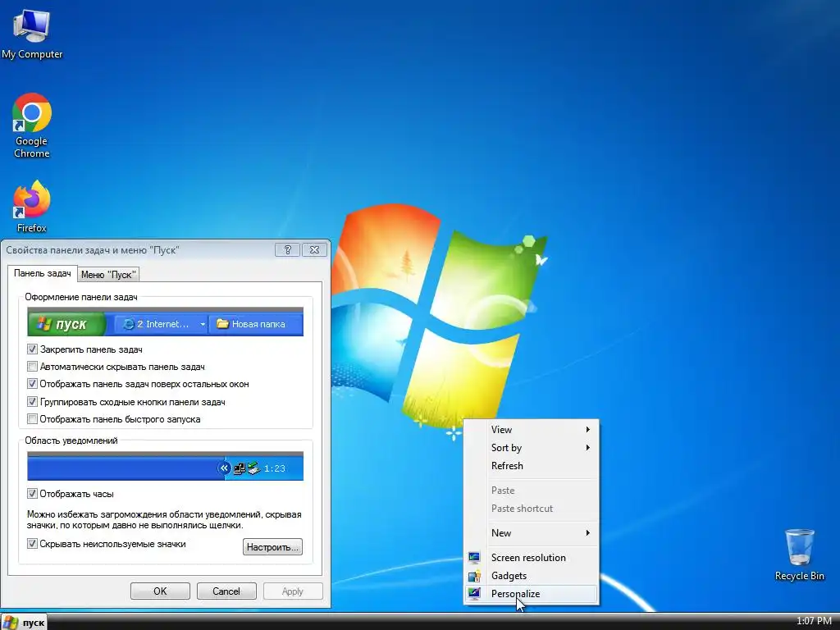Select the Панель задач tab
This screenshot has width=840, height=630.
(43, 273)
